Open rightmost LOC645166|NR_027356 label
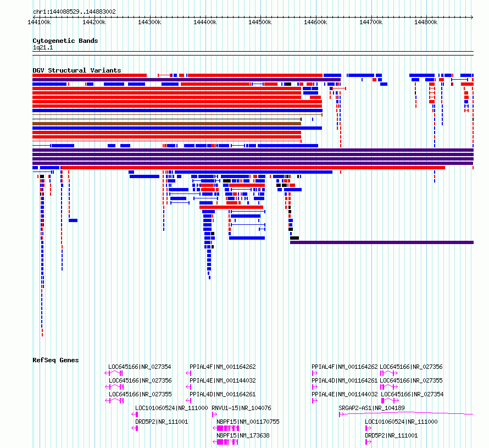Screen dimensions: 489x448 [x=411, y=367]
